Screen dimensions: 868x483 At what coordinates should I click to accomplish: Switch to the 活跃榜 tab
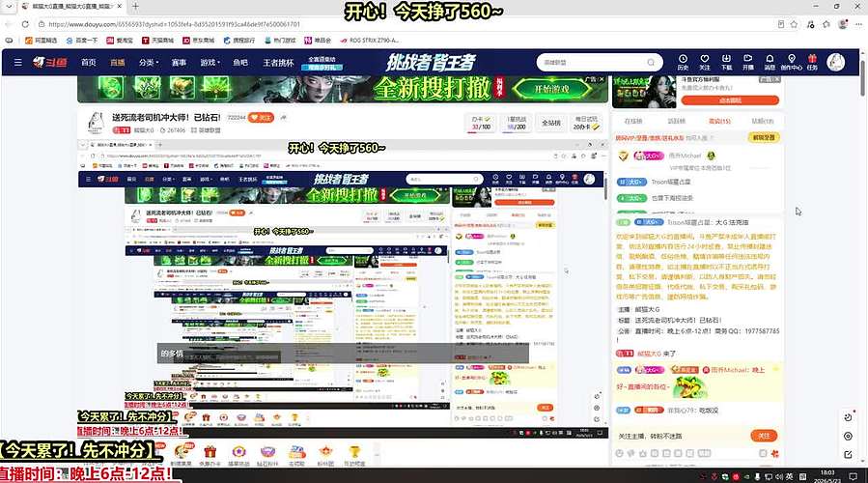[x=677, y=121]
